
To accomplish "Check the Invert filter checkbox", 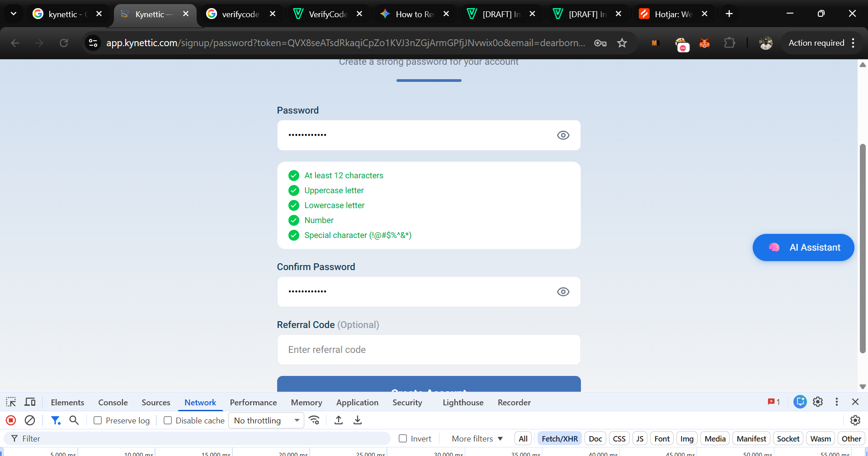I will point(403,438).
